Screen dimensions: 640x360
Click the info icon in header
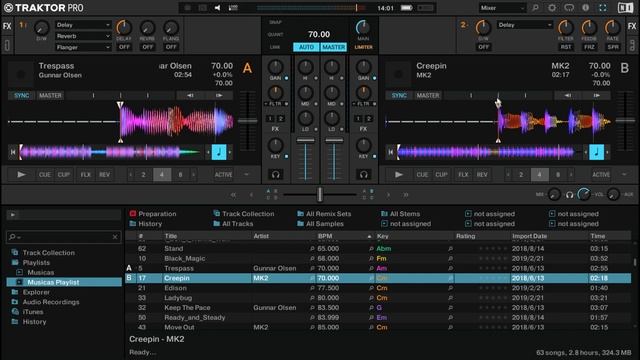[x=585, y=8]
